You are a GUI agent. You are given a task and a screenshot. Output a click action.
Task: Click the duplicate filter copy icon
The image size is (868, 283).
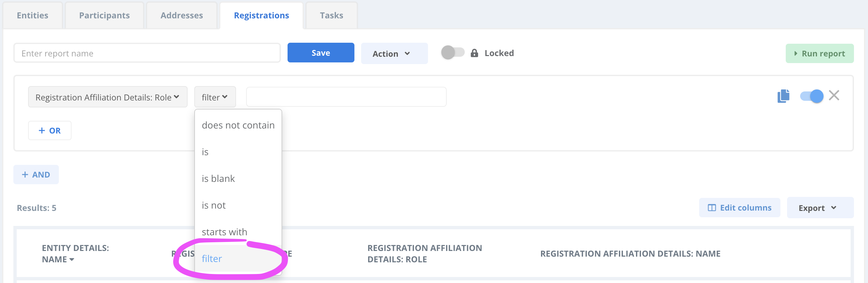tap(783, 96)
